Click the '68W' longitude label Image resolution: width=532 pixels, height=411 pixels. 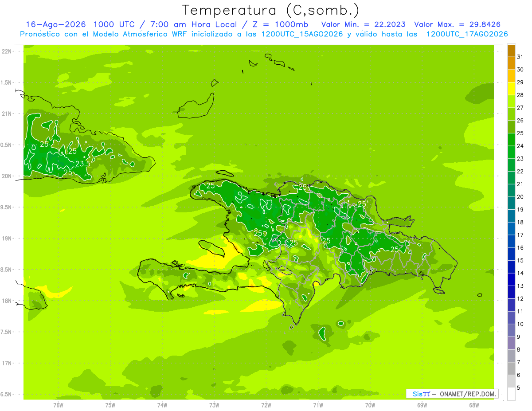click(x=474, y=405)
